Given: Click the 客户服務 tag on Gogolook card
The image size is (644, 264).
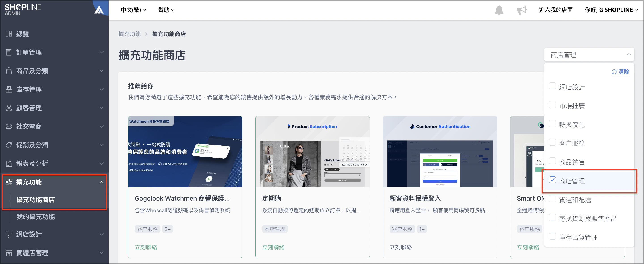Looking at the screenshot, I should click(148, 229).
